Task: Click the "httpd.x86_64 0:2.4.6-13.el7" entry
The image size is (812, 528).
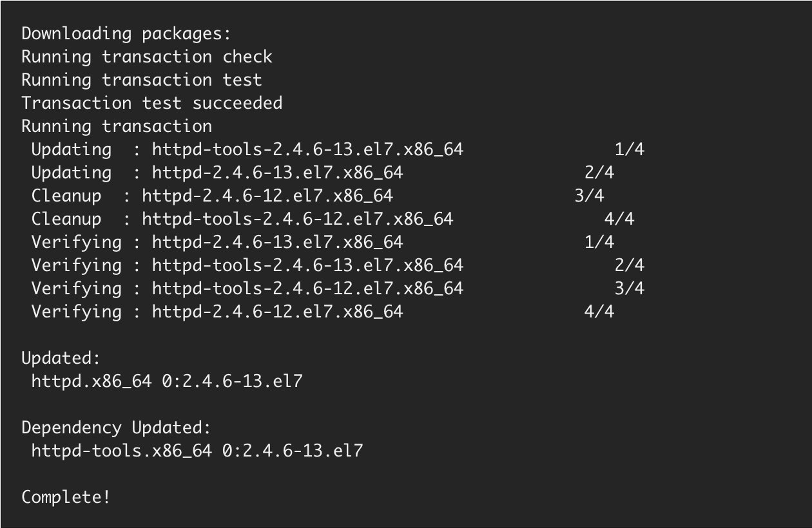Action: click(166, 381)
